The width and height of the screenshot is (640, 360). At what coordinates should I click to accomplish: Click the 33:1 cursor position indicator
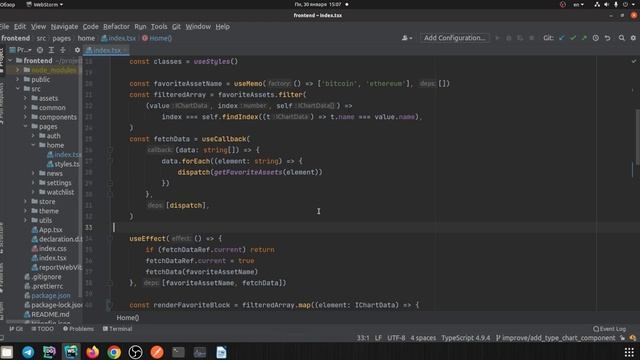coord(363,338)
